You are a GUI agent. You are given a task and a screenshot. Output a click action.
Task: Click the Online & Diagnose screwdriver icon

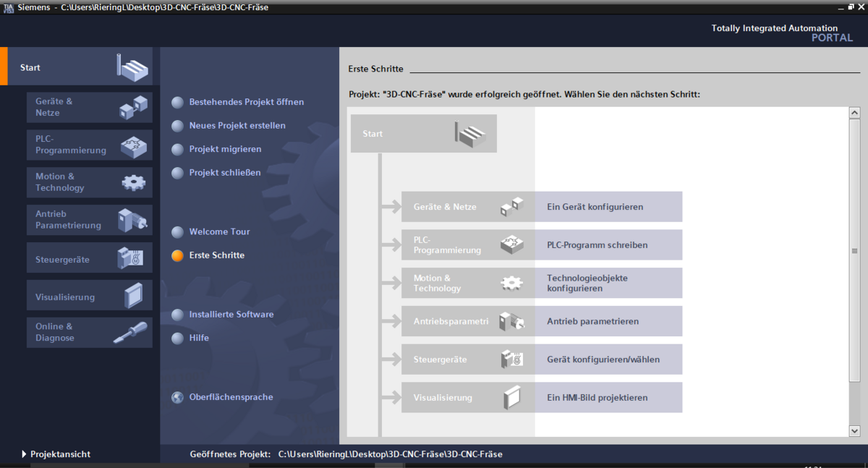coord(131,333)
